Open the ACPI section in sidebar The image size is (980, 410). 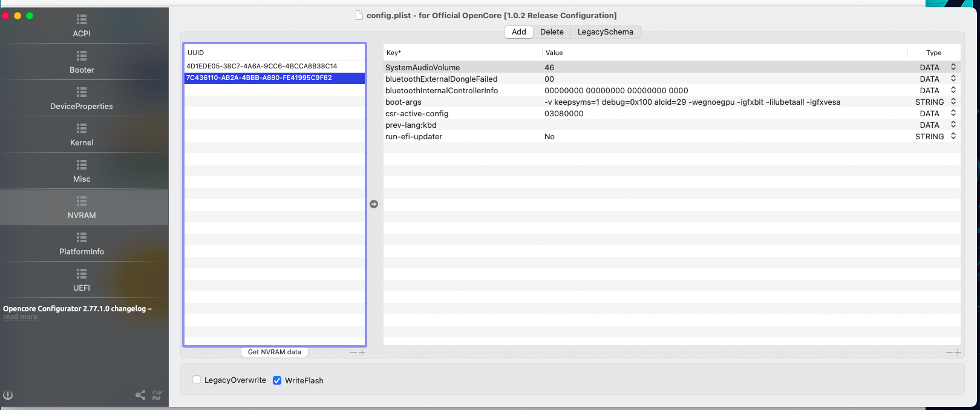82,25
